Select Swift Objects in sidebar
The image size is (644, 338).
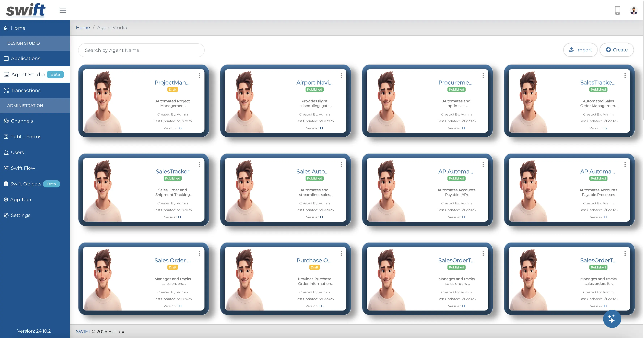coord(25,184)
